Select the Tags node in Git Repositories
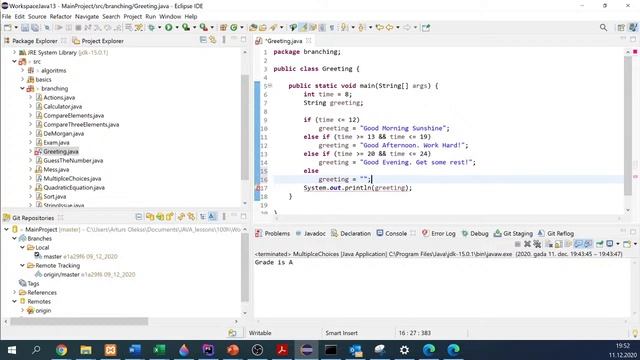The height and width of the screenshot is (360, 640). tap(33, 283)
